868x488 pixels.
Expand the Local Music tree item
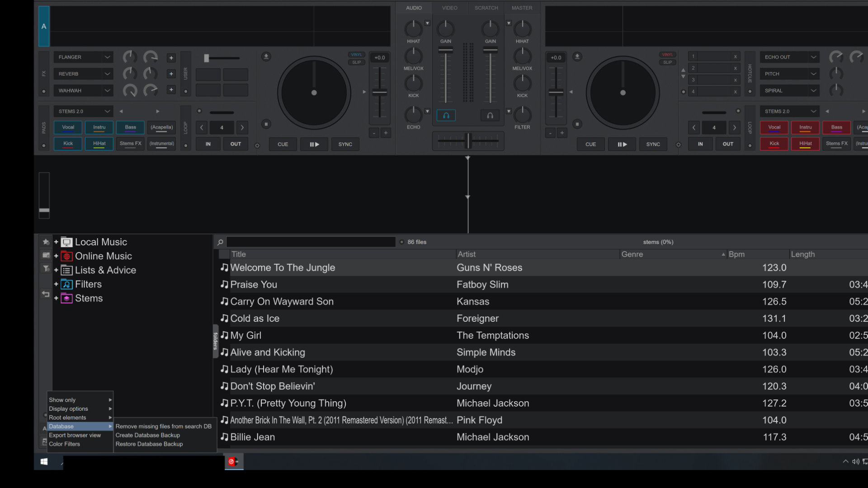[x=56, y=242]
